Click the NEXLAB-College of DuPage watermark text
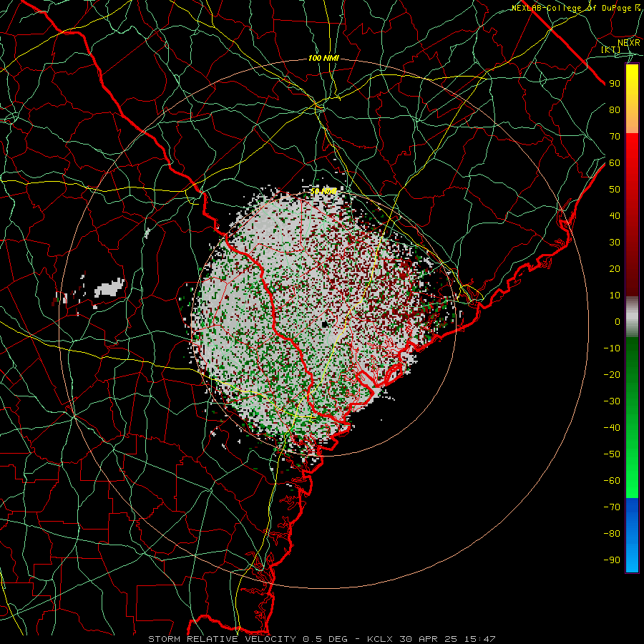Viewport: 644px width, 644px height. point(575,8)
